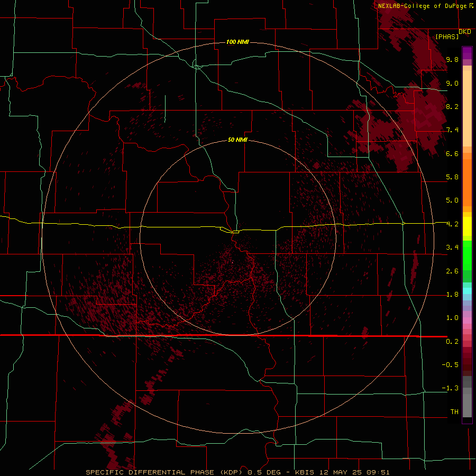The width and height of the screenshot is (476, 476).
Task: Click the NEXLAB-College of DuPage label
Action: tap(422, 6)
